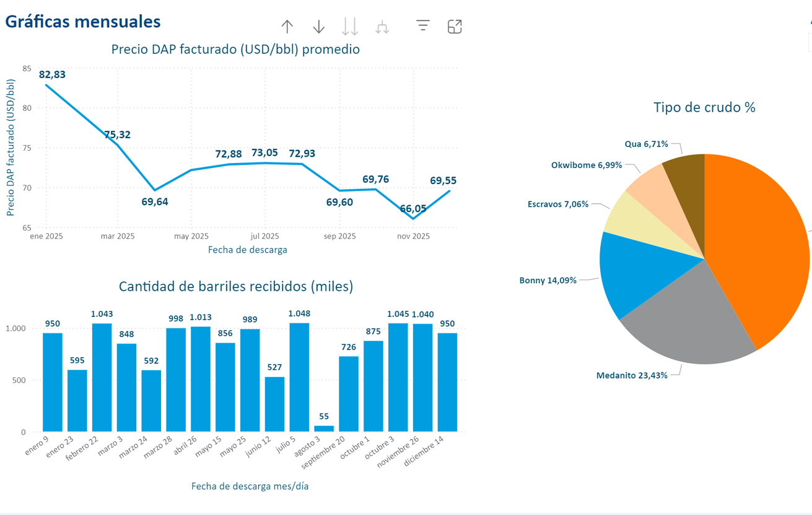Enable Drill down mode with the down arrow
The width and height of the screenshot is (812, 515).
coord(318,27)
